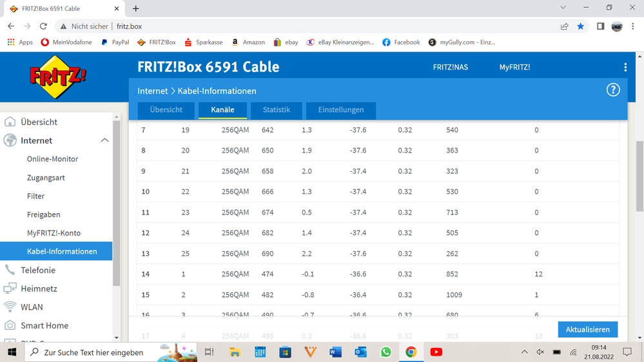The height and width of the screenshot is (362, 644).
Task: Open volume icon in system tray
Action: tap(540, 352)
